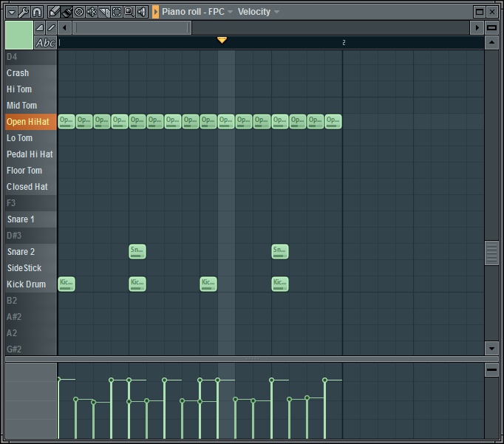Select the Hi Tom key row
This screenshot has width=504, height=444.
coord(31,89)
